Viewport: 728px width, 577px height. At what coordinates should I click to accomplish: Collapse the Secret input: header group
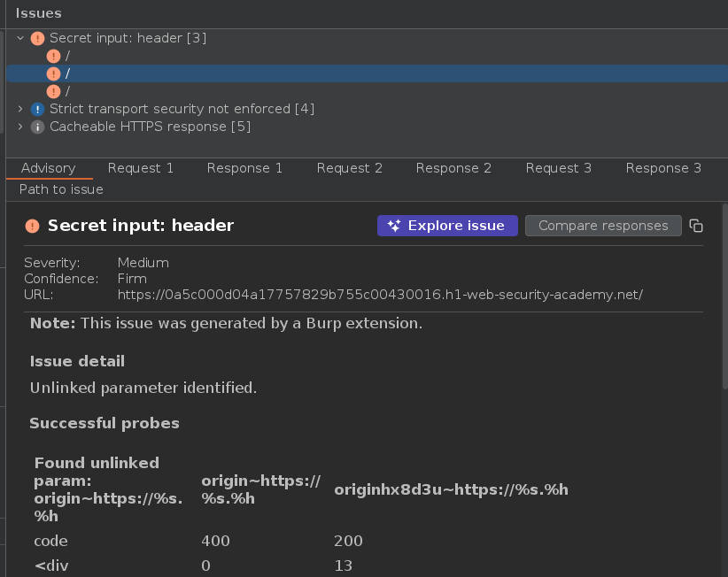pos(20,38)
